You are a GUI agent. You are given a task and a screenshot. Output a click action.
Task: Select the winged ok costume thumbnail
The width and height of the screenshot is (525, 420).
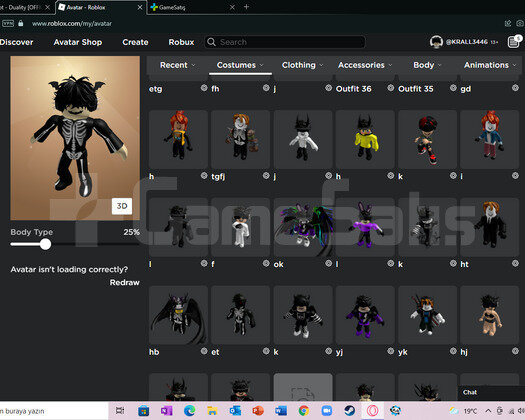[303, 227]
